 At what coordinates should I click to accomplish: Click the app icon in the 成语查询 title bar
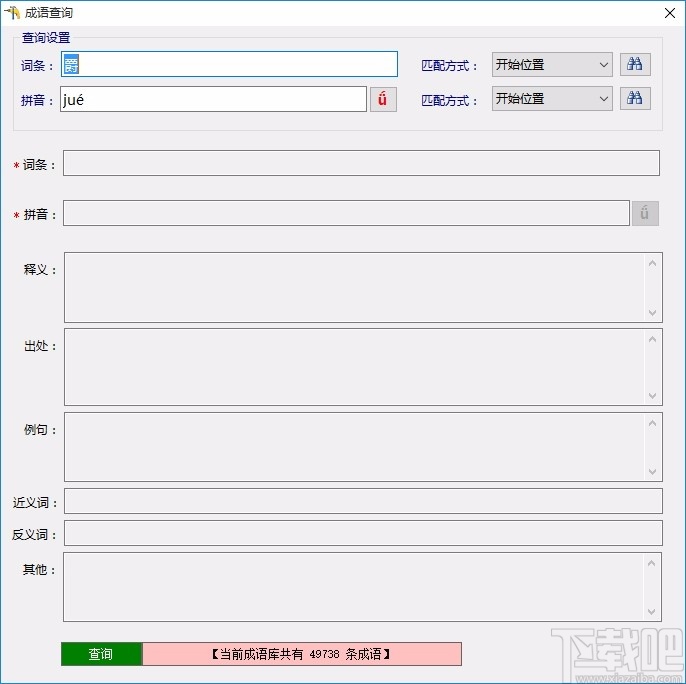pyautogui.click(x=12, y=13)
